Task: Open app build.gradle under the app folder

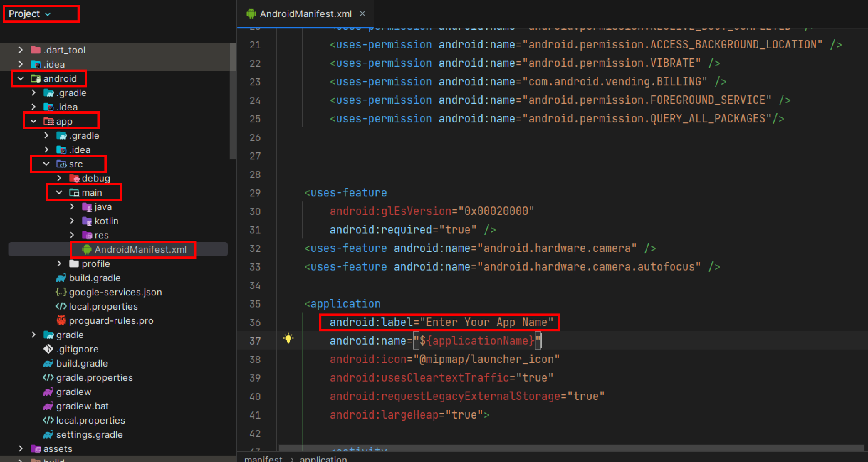Action: coord(95,278)
